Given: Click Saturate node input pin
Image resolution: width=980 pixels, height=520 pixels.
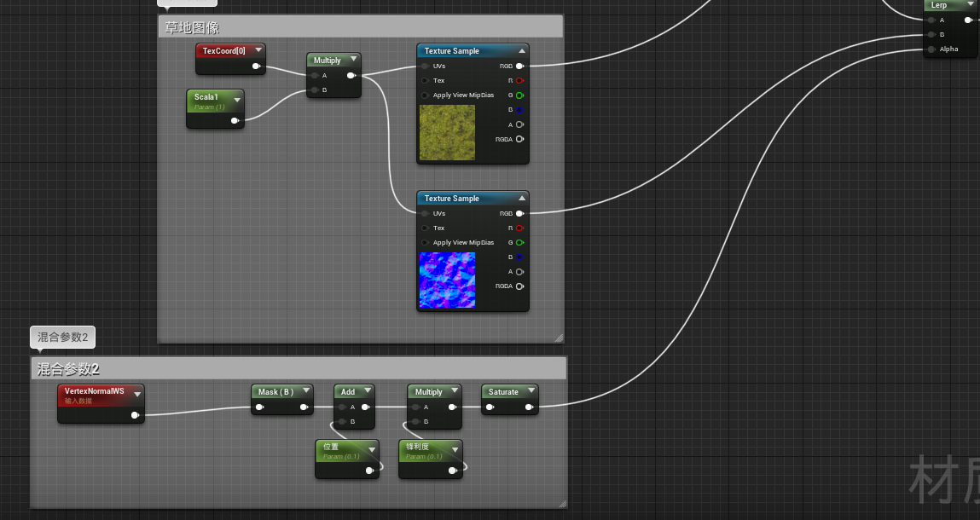Looking at the screenshot, I should [490, 407].
